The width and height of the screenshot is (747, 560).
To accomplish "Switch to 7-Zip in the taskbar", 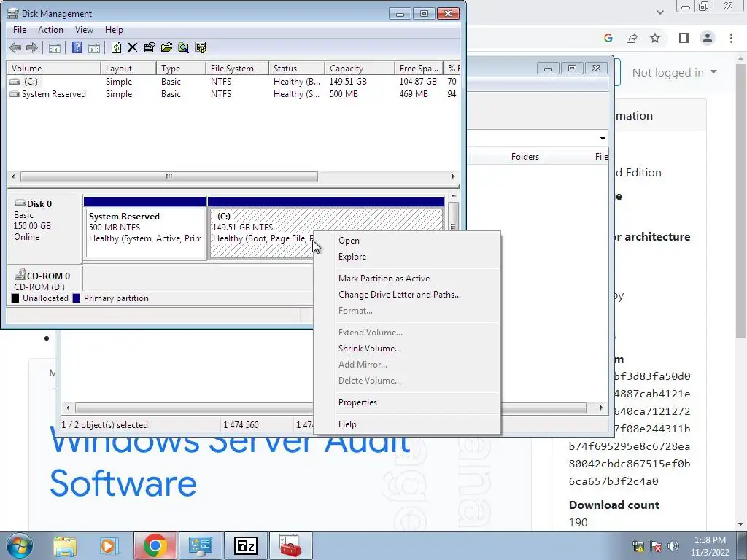I will tap(246, 545).
